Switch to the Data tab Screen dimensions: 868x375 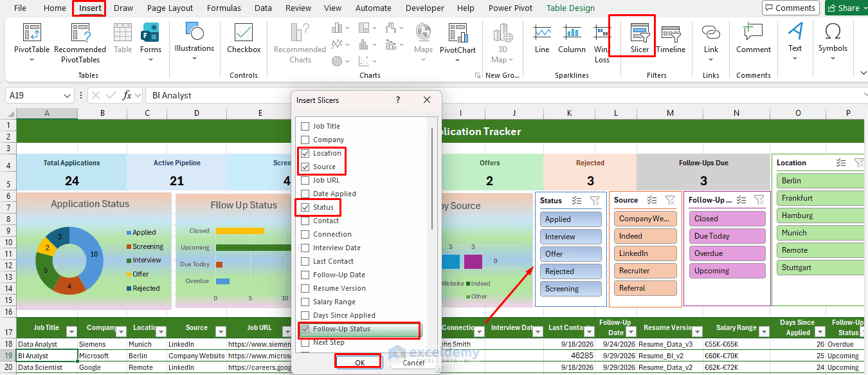[263, 8]
